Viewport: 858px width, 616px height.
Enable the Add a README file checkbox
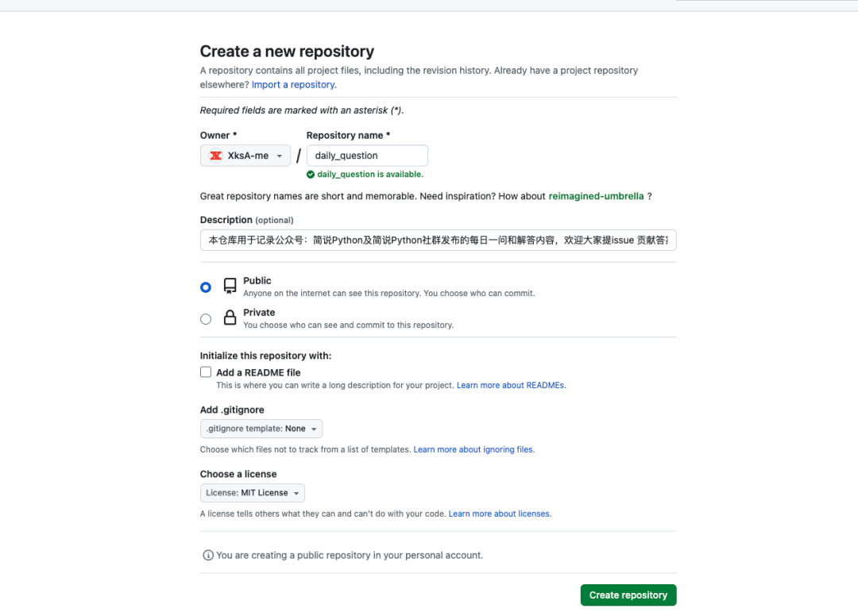(x=205, y=372)
